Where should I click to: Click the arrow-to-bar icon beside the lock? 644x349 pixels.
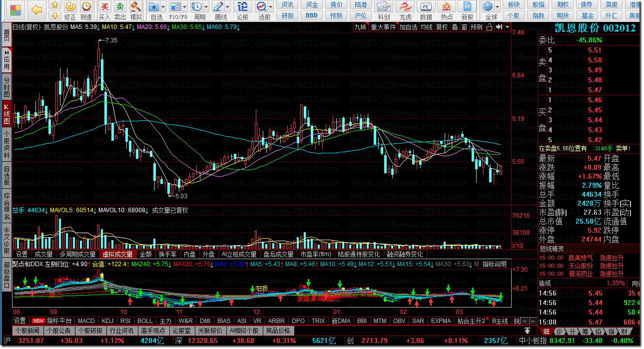(x=499, y=27)
